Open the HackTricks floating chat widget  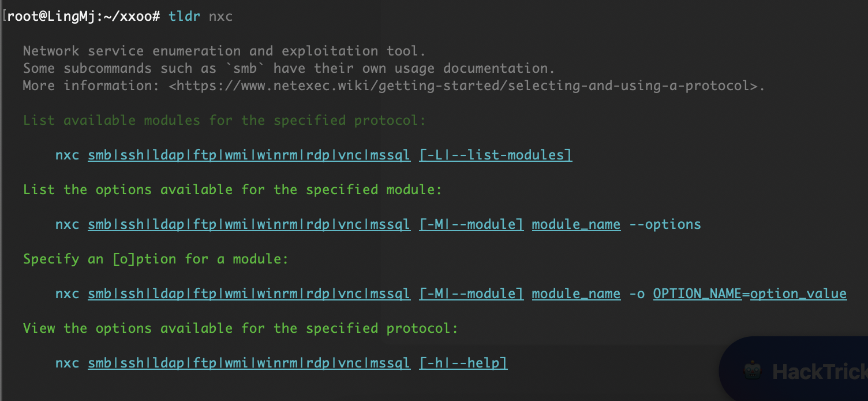pyautogui.click(x=794, y=369)
